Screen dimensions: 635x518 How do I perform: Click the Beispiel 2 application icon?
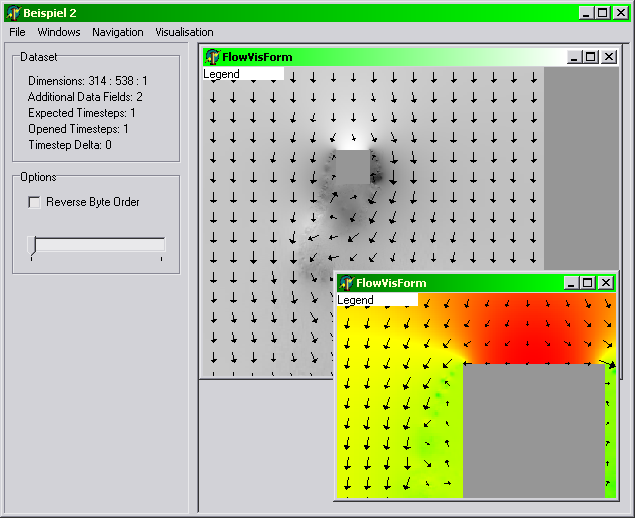coord(13,12)
